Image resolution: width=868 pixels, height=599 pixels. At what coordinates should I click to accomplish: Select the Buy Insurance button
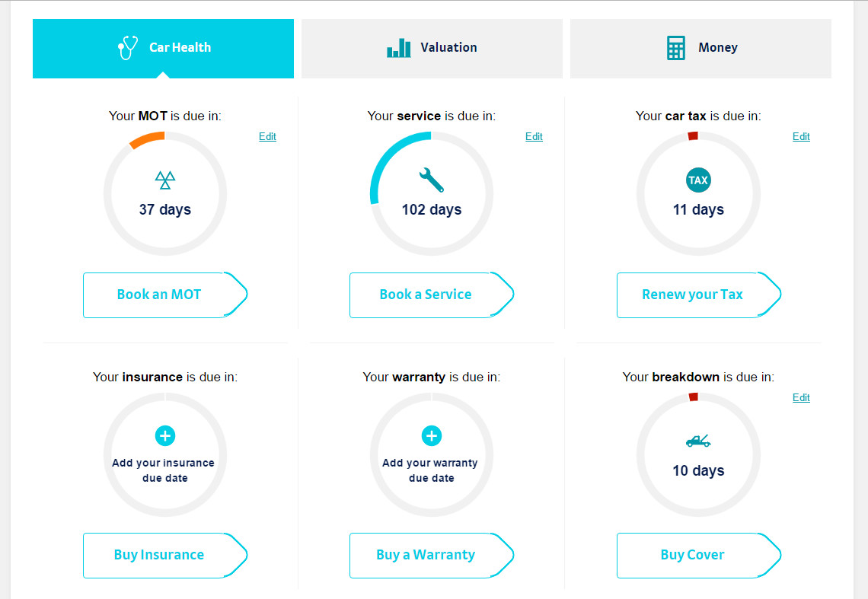coord(159,555)
